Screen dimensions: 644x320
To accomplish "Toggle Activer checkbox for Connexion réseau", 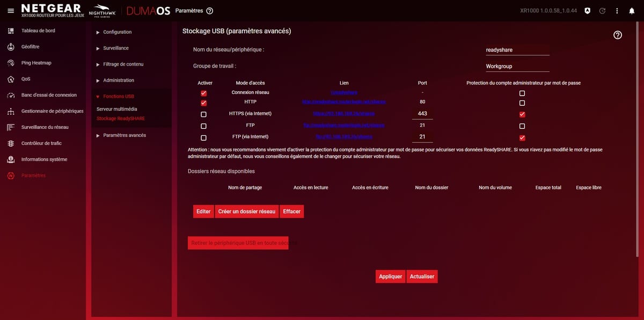I will click(x=203, y=93).
